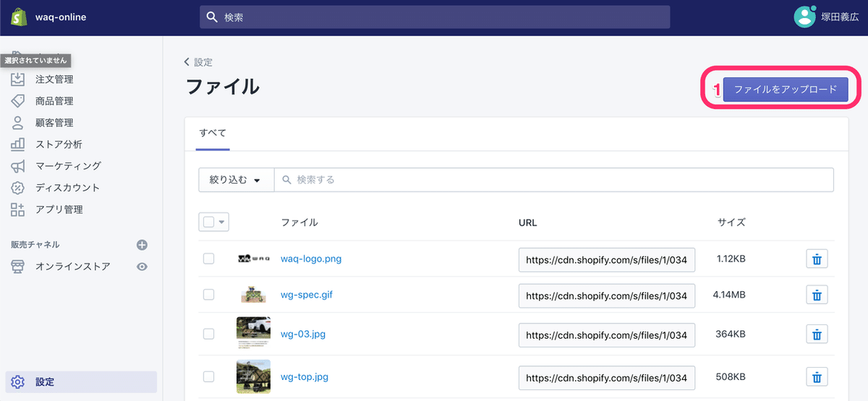Click the waq-online store name
868x401 pixels.
pos(60,17)
